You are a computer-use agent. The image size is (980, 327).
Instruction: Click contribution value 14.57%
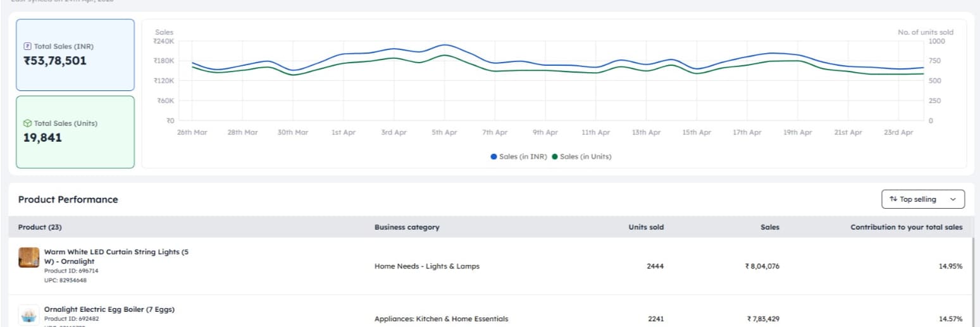click(x=951, y=319)
